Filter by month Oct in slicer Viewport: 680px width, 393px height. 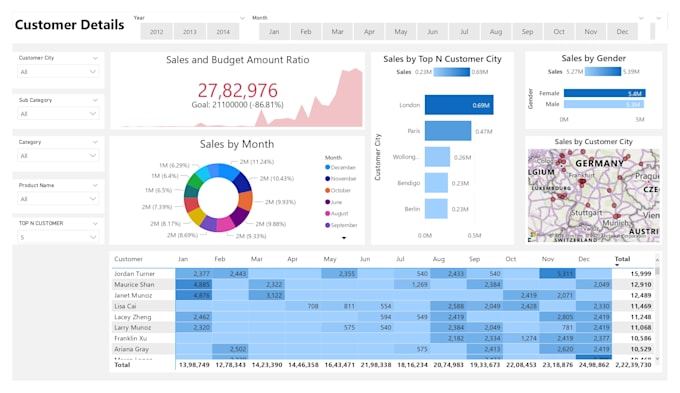coord(559,32)
